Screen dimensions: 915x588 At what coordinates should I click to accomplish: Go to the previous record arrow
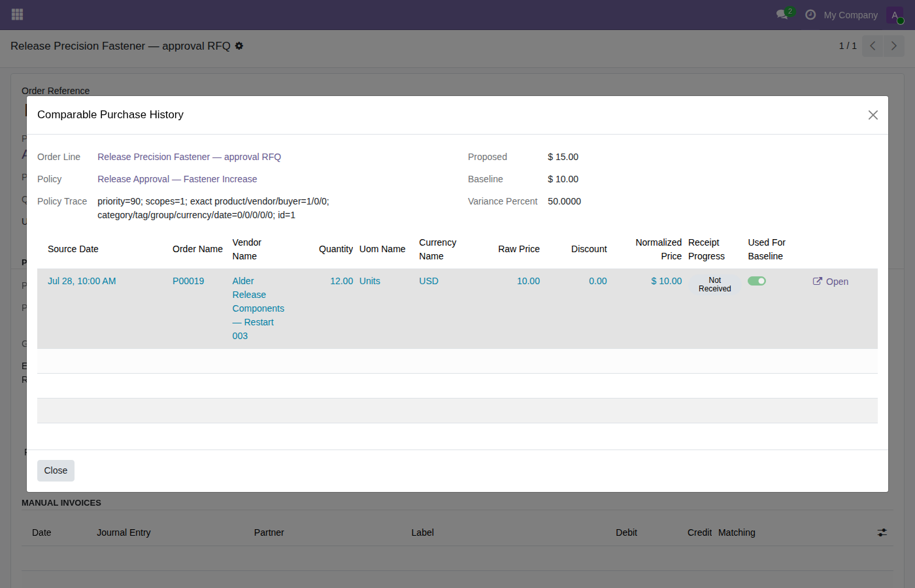pos(873,46)
